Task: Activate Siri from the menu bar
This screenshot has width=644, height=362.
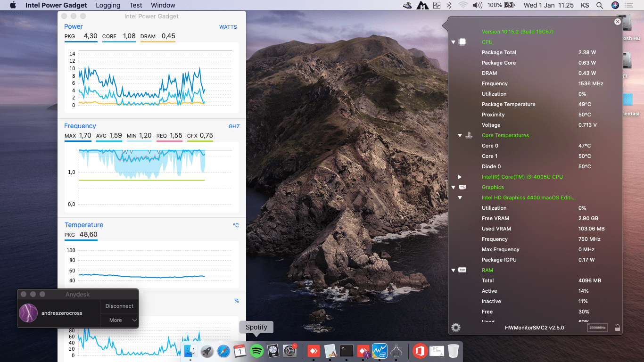Action: 615,5
